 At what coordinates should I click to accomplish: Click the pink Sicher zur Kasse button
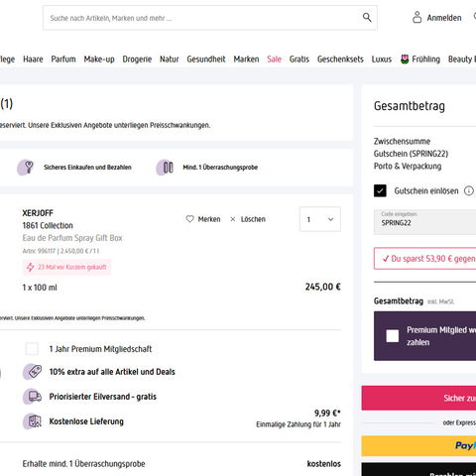[x=418, y=398]
